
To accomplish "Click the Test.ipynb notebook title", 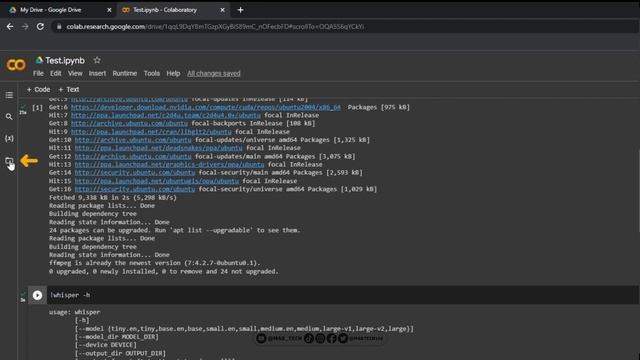I will click(65, 60).
